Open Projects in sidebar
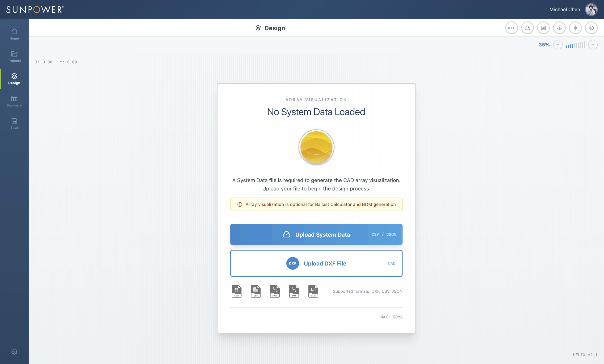604x364 pixels. coord(14,57)
